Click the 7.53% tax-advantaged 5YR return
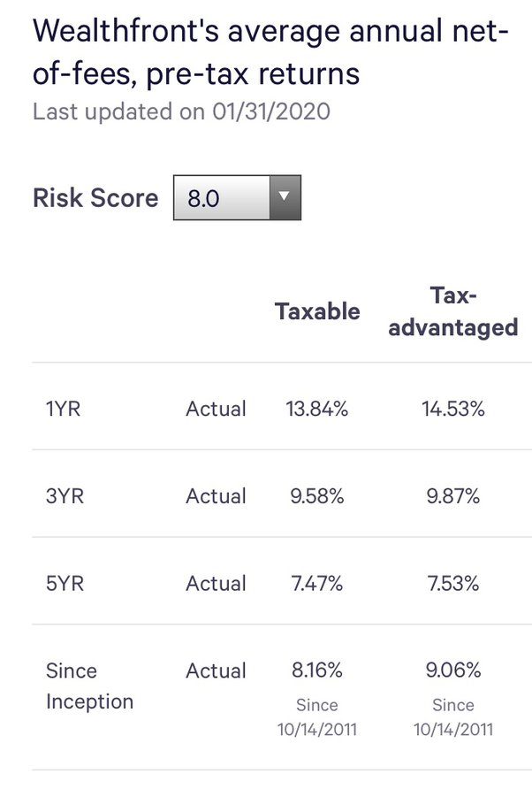 [453, 584]
